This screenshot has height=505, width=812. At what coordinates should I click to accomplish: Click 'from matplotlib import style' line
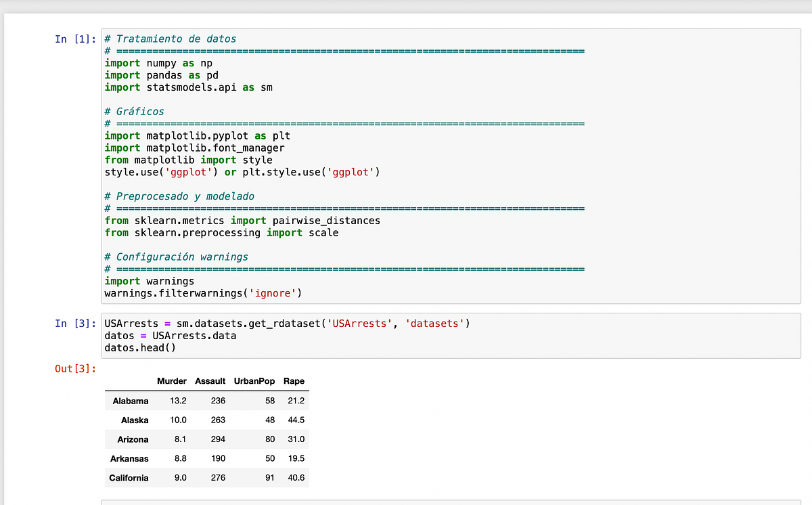[189, 160]
